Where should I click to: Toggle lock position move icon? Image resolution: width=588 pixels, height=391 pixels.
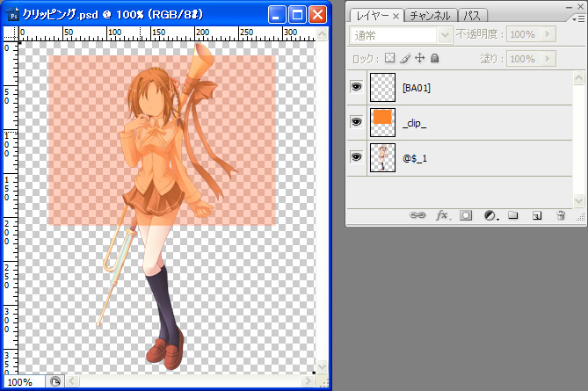click(419, 58)
